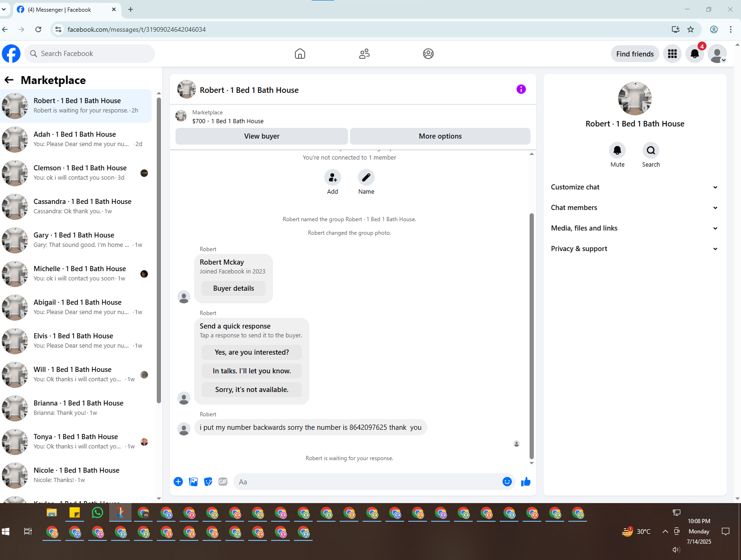Click the back arrow beside Marketplace

click(x=9, y=80)
